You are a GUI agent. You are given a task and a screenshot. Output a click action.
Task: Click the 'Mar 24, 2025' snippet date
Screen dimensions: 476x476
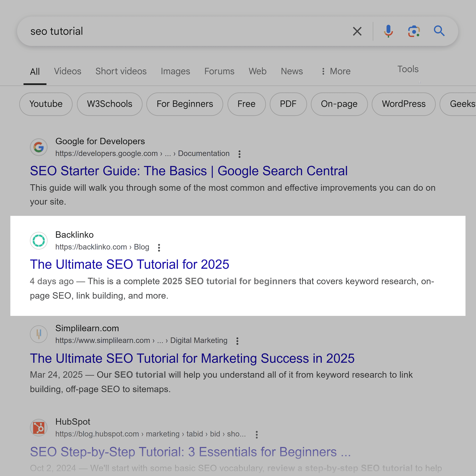tap(56, 375)
